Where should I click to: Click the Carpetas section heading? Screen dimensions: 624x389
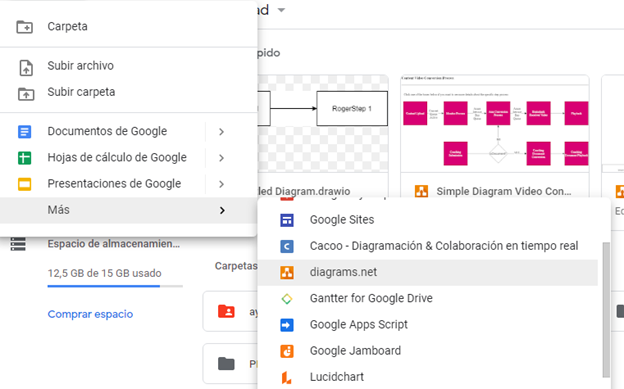point(236,266)
